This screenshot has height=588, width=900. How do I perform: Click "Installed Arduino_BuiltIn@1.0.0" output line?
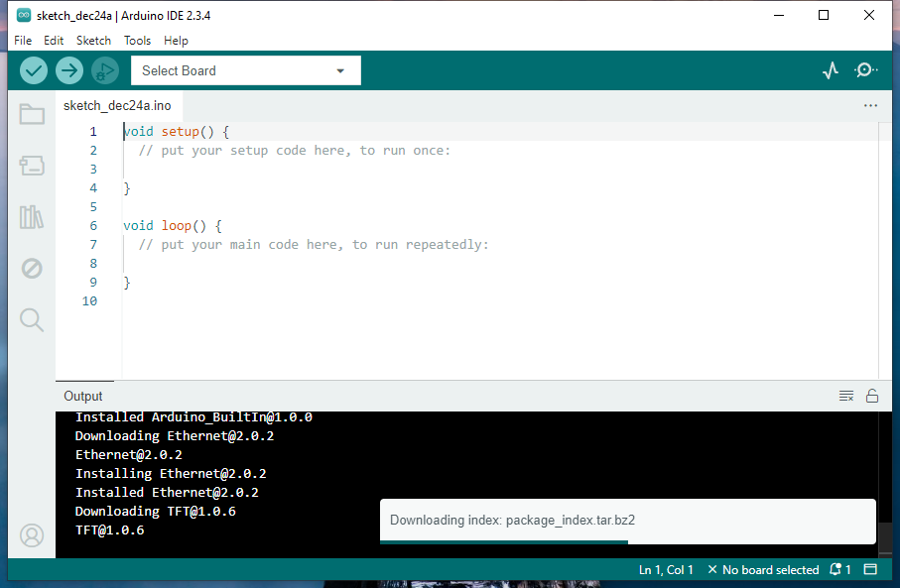[x=193, y=417]
